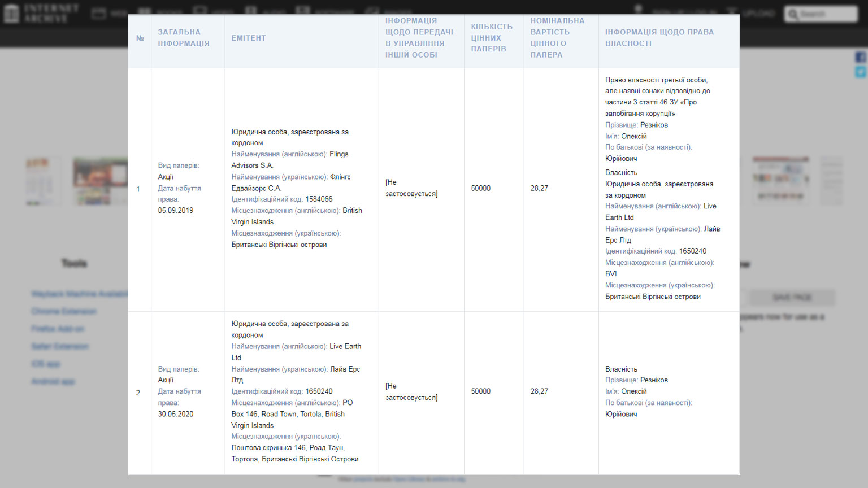The height and width of the screenshot is (488, 868).
Task: Click the ІНФОРМАЦІЯ ЩОДО ПРАВА ВЛАСНОСТІ header
Action: click(x=659, y=38)
